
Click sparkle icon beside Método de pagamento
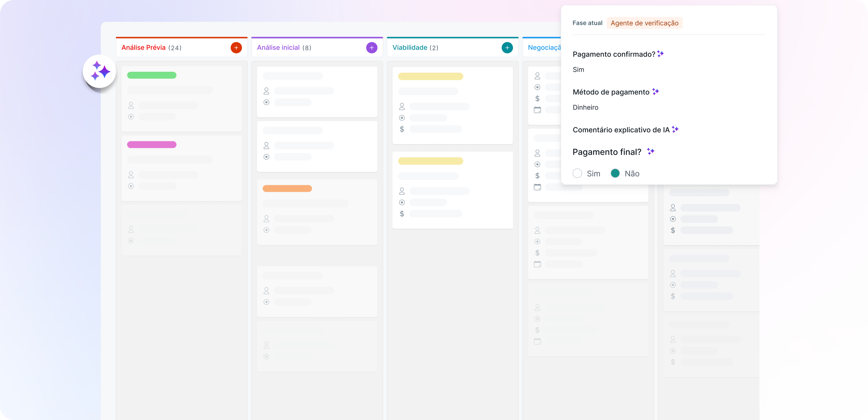(x=656, y=92)
